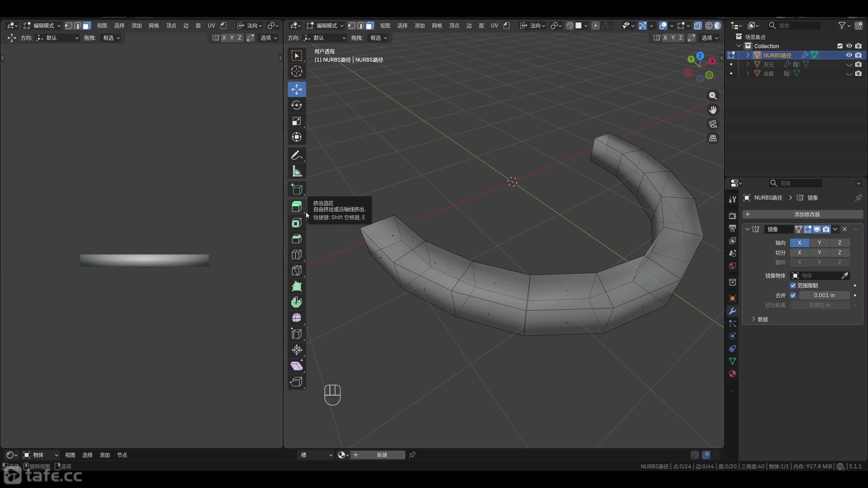868x488 pixels.
Task: Click 添加修改器 Add Modifier button
Action: click(x=803, y=215)
